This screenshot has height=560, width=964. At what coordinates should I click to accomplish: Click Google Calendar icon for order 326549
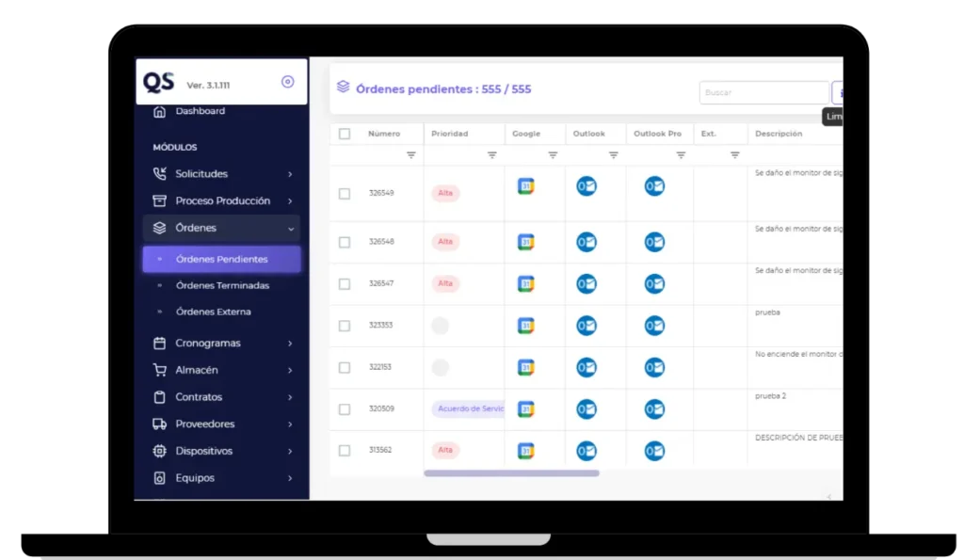pyautogui.click(x=525, y=186)
